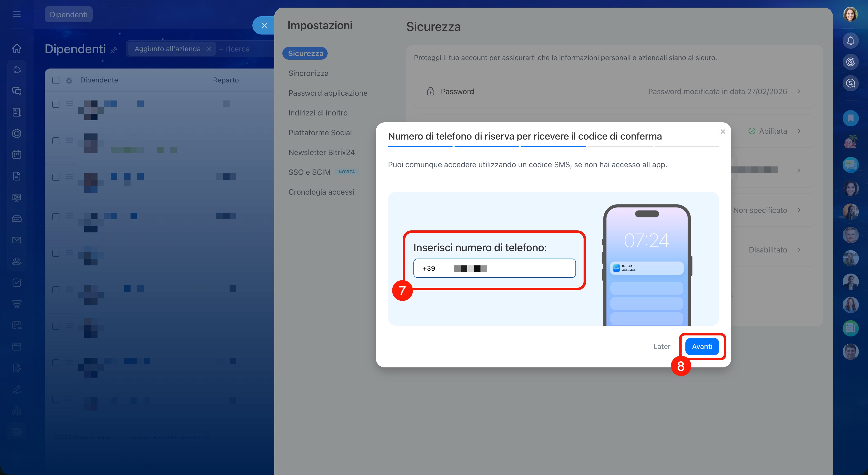
Task: Click the blue bookmark icon in right panel
Action: pyautogui.click(x=850, y=118)
